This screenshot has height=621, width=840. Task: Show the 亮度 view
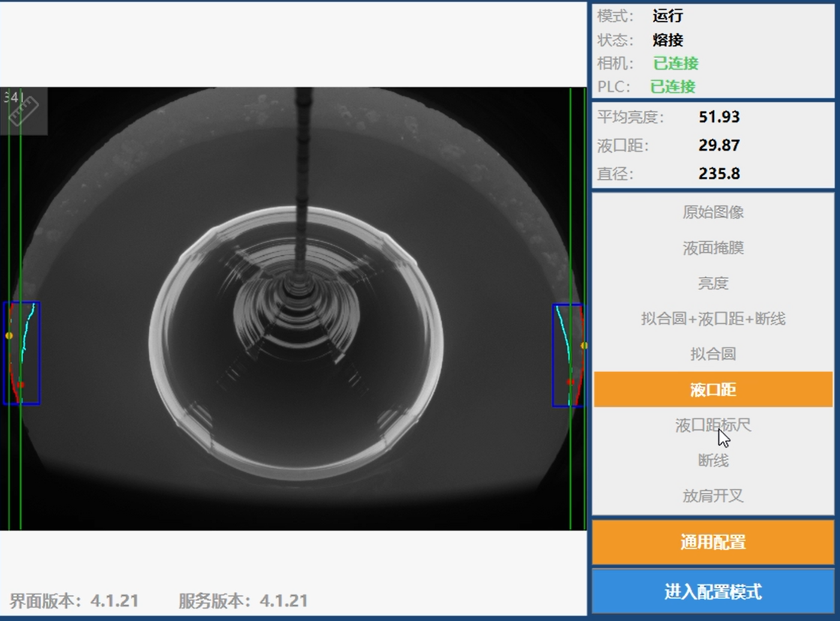pyautogui.click(x=713, y=283)
